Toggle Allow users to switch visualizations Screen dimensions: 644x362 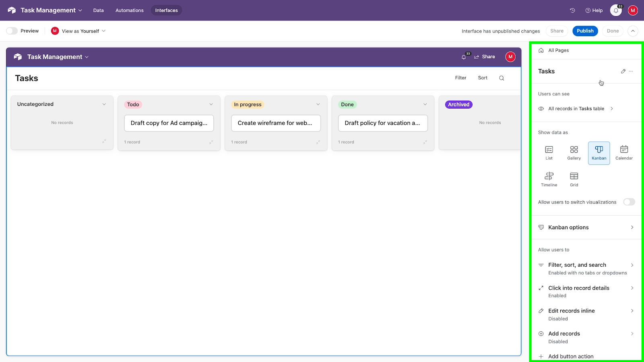point(629,202)
